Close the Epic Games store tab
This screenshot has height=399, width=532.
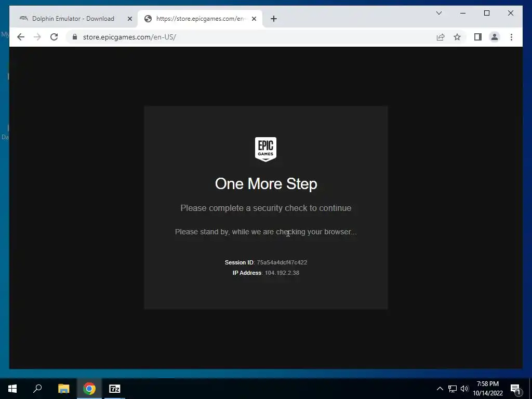pyautogui.click(x=254, y=19)
